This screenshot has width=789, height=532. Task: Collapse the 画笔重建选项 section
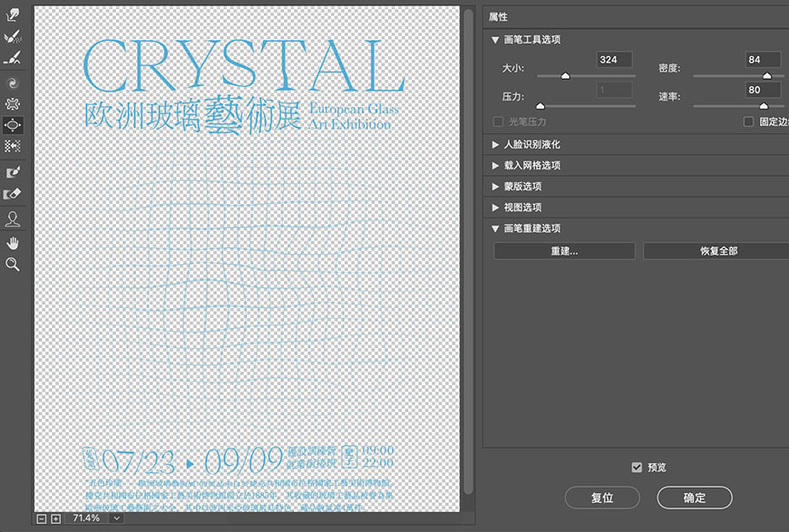point(495,228)
